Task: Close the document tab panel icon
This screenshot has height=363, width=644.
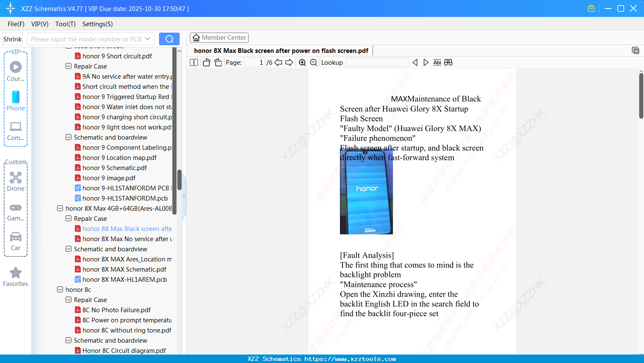Action: point(635,50)
